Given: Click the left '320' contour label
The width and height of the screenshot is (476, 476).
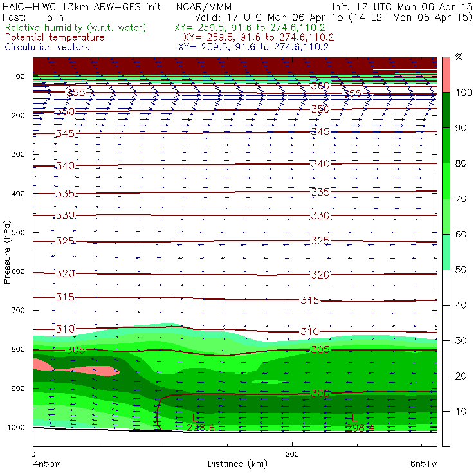Looking at the screenshot, I should point(65,273).
